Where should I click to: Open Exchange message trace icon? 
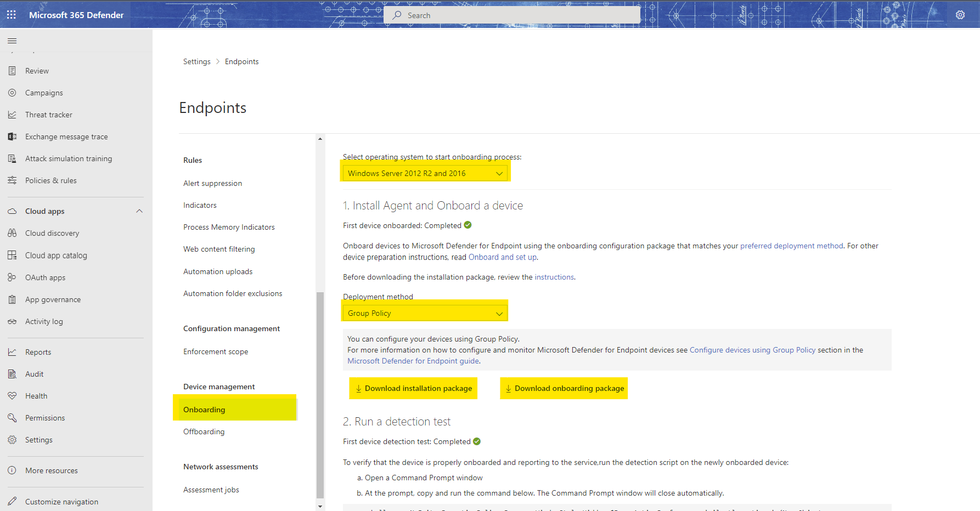(x=12, y=137)
